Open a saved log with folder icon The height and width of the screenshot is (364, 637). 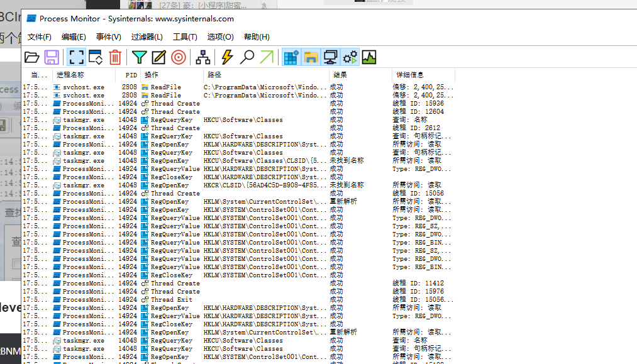pyautogui.click(x=31, y=57)
